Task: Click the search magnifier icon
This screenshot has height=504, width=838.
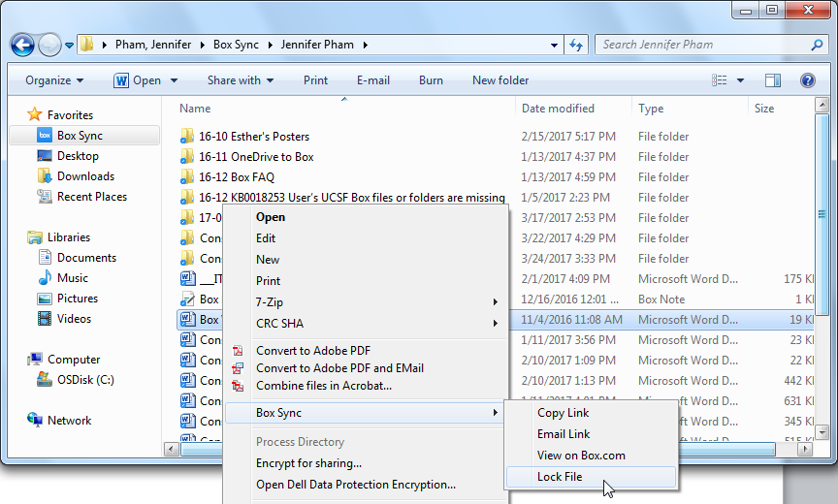Action: point(818,45)
